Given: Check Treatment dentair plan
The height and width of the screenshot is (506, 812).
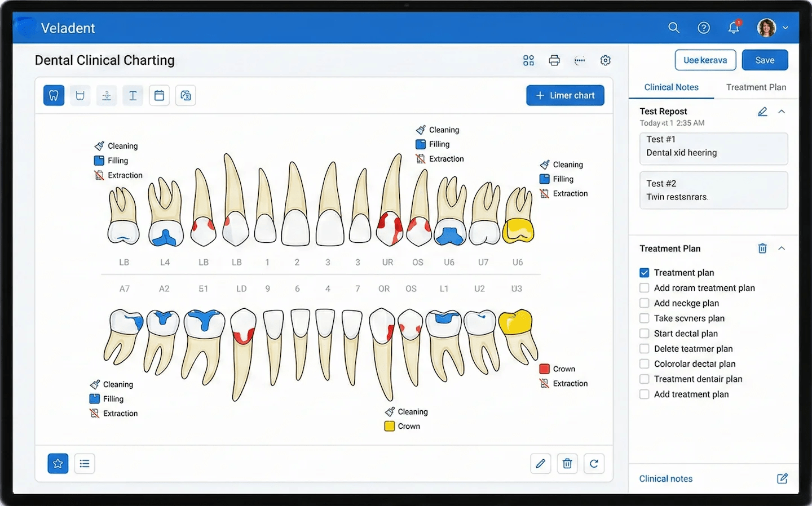Looking at the screenshot, I should click(x=645, y=379).
